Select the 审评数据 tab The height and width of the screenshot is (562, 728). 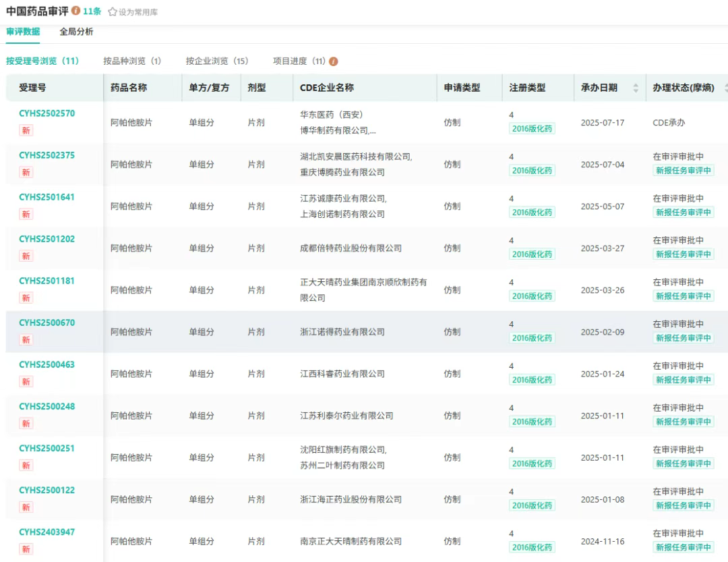[23, 32]
